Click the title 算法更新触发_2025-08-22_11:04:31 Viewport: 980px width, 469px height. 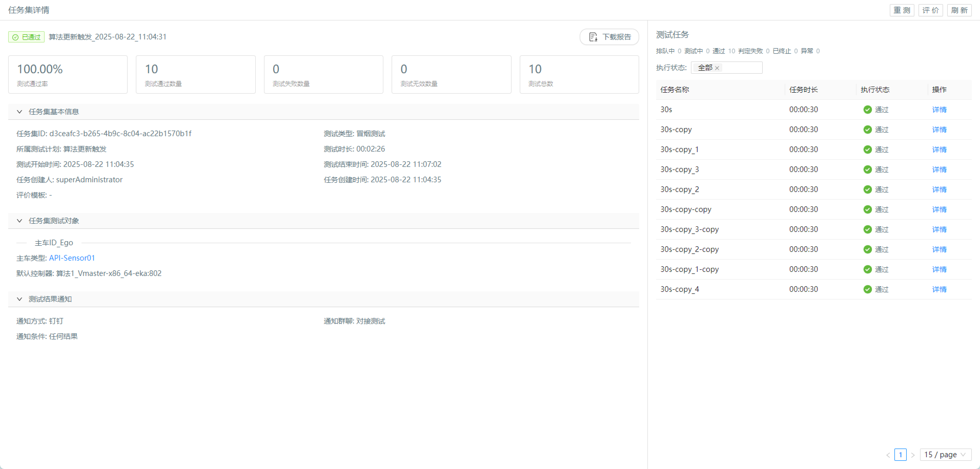107,37
